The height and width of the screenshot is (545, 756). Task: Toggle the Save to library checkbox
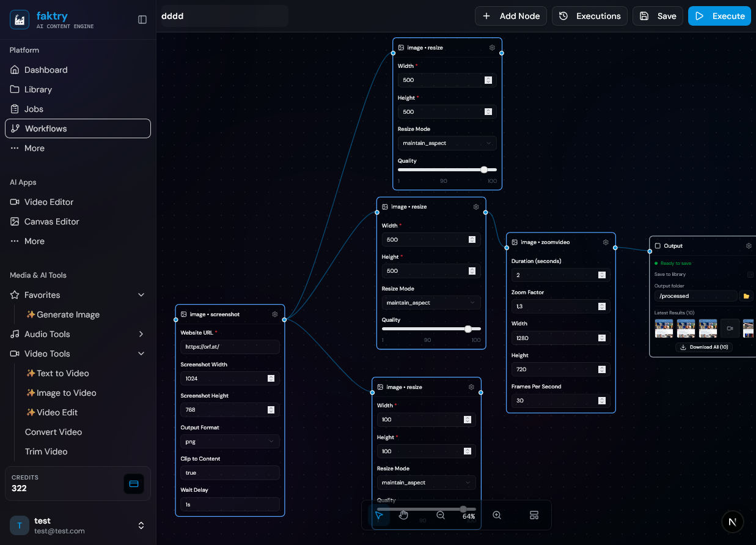pos(750,275)
